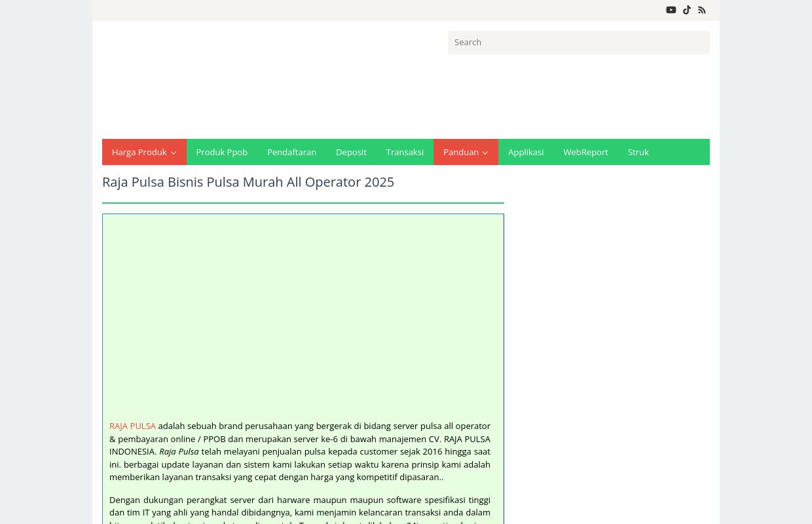The image size is (812, 524).
Task: Click the Raja Pulsa Bisnis Pulsa Murah heading
Action: (248, 182)
